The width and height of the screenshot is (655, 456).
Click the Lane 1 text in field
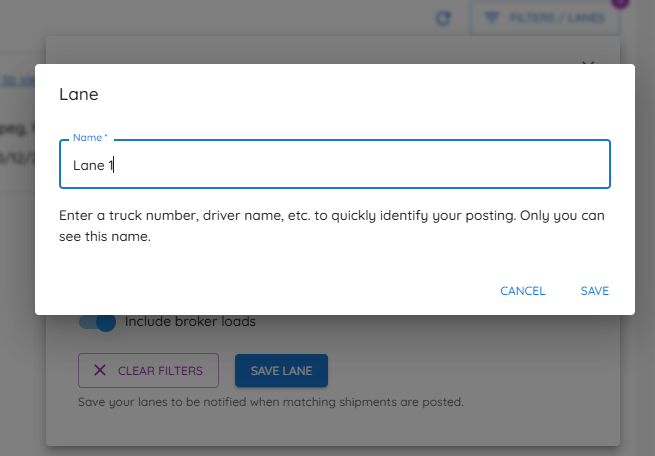[x=93, y=165]
